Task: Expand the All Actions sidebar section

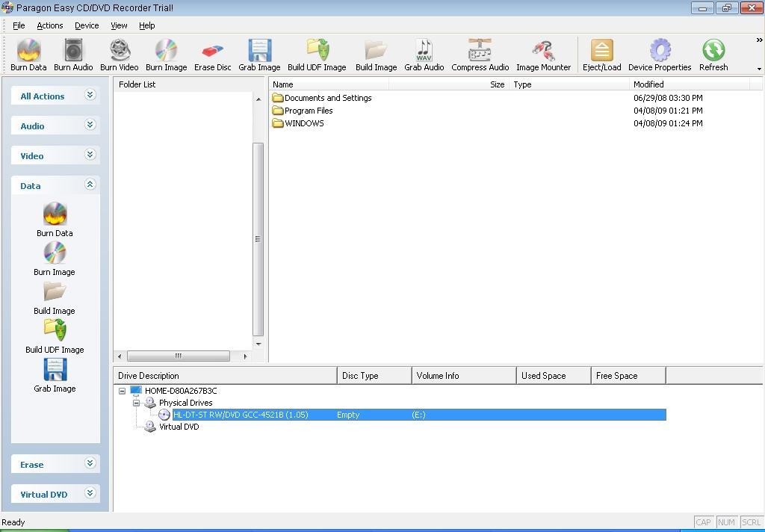Action: (90, 95)
